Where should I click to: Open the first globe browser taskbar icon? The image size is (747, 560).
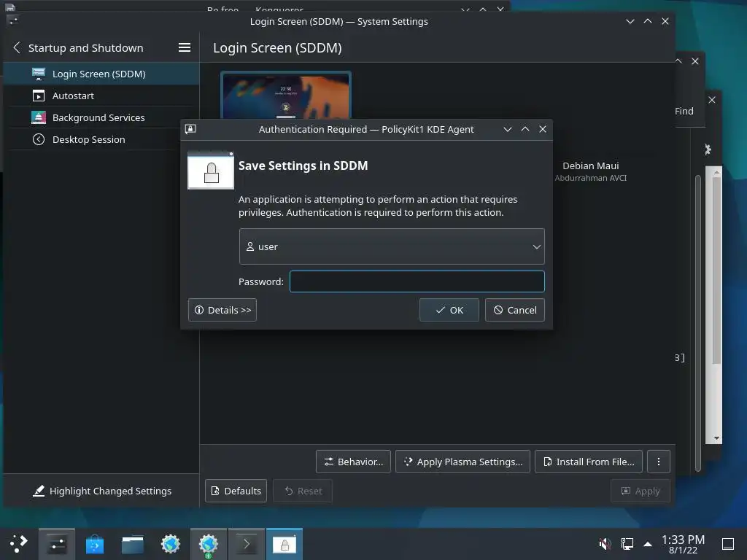point(171,544)
